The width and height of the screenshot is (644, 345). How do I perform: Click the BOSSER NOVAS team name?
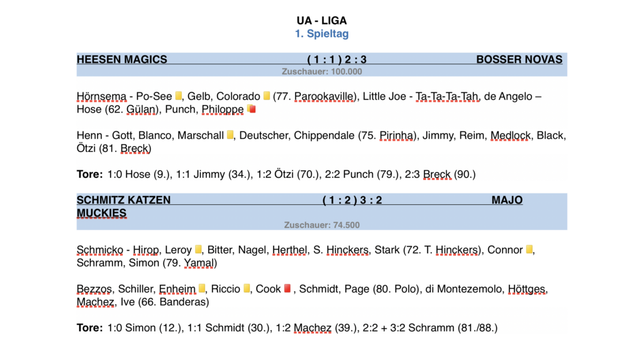coord(519,60)
